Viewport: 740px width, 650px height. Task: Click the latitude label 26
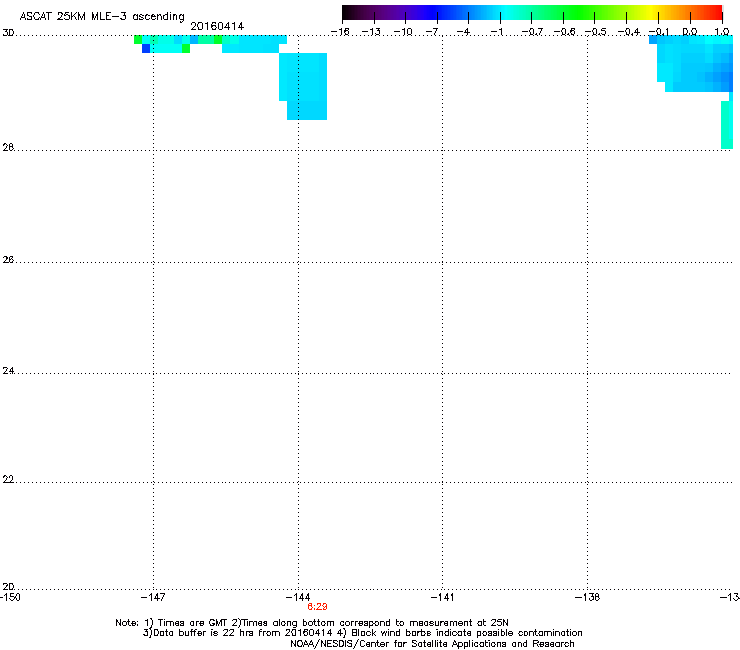[8, 260]
